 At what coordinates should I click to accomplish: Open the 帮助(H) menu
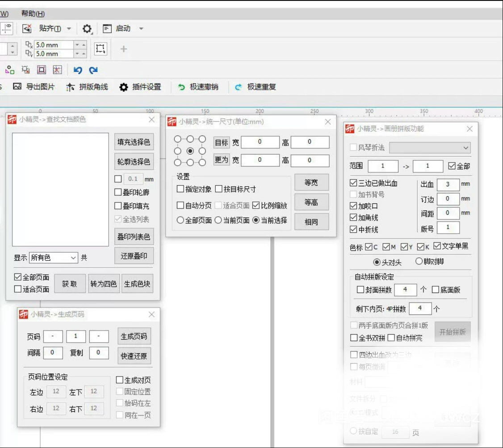(33, 14)
